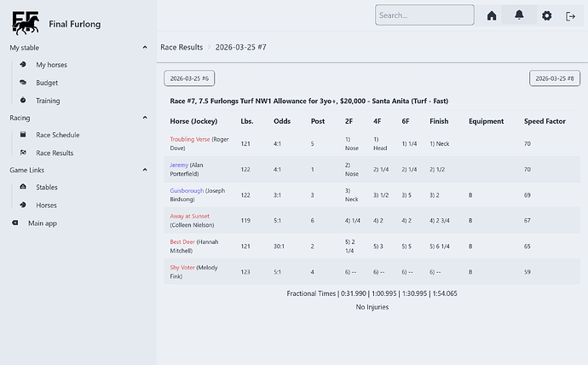Collapse the Racing section chevron
The height and width of the screenshot is (365, 588).
click(147, 118)
